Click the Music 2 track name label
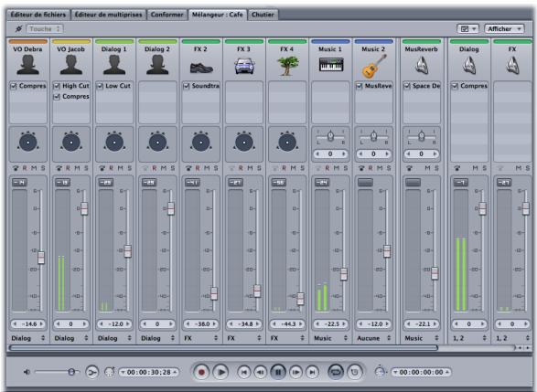 click(x=373, y=49)
